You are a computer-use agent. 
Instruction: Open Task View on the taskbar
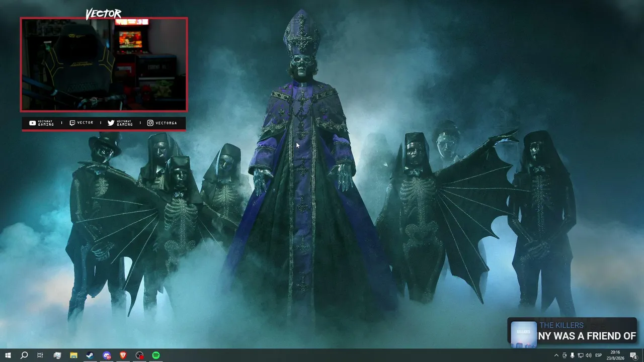click(40, 355)
